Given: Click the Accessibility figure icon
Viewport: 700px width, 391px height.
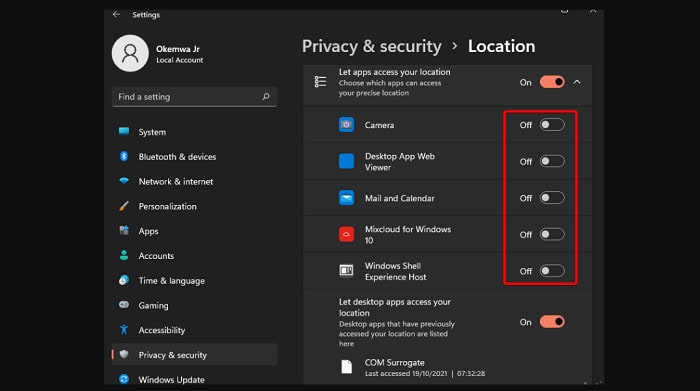Looking at the screenshot, I should (124, 329).
